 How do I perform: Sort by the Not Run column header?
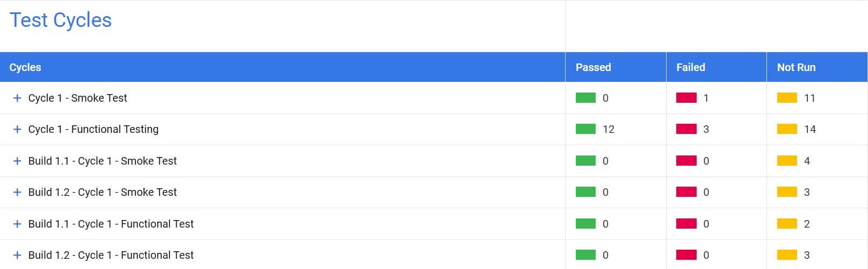(x=796, y=67)
